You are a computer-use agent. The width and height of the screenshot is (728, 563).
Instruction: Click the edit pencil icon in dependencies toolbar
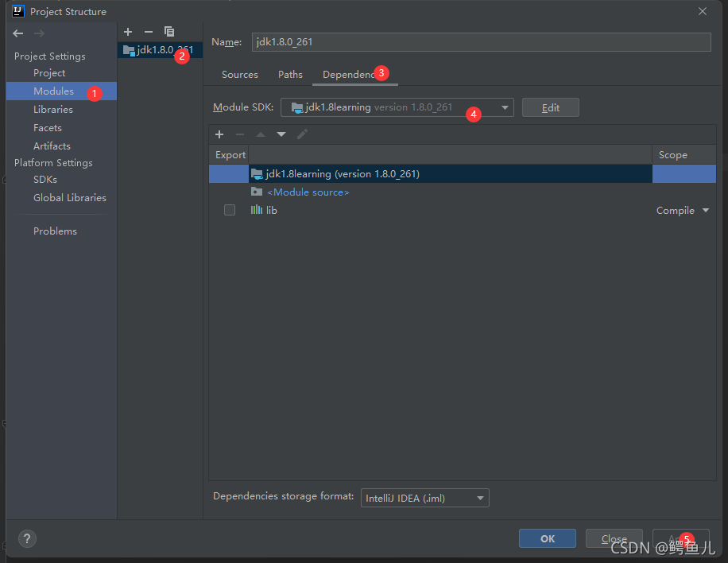click(302, 134)
